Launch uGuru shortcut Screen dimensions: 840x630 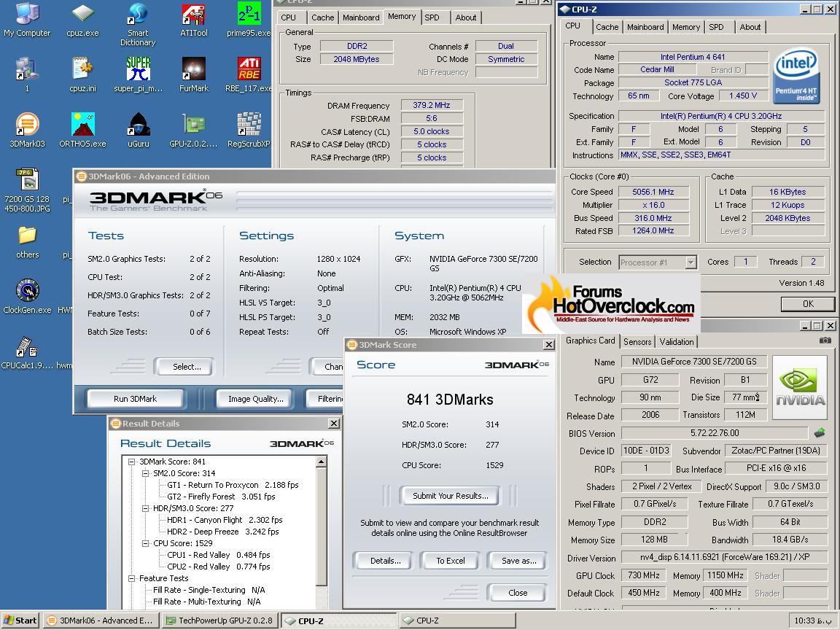[x=139, y=131]
